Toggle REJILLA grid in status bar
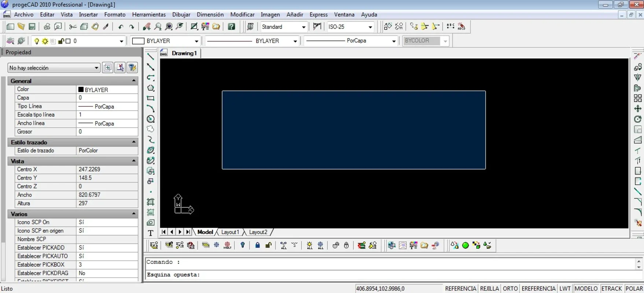Viewport: 644px width, 293px height. (x=489, y=289)
